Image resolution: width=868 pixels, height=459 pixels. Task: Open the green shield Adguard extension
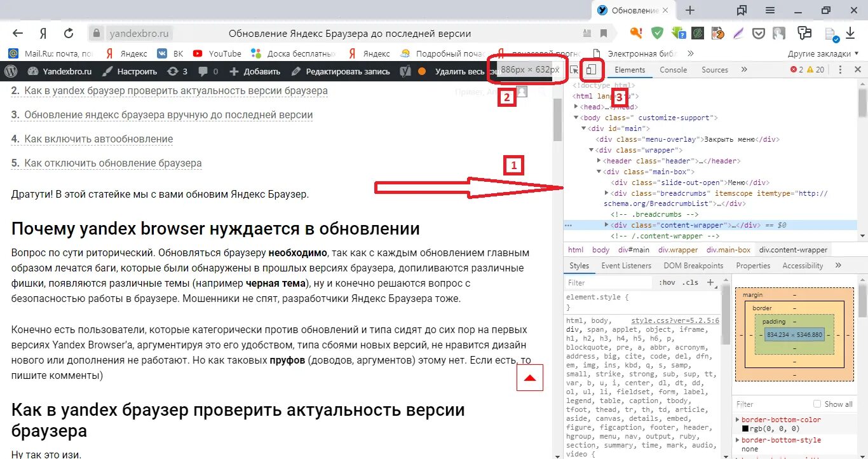point(658,33)
